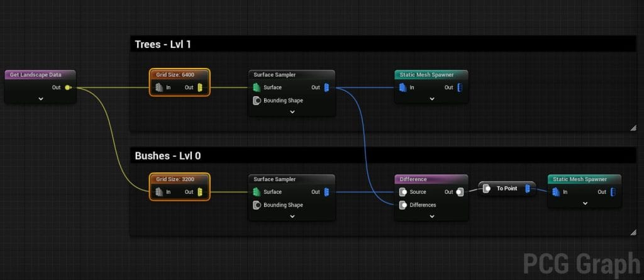This screenshot has width=644, height=280.
Task: Expand the Difference node advanced pins
Action: pyautogui.click(x=431, y=216)
